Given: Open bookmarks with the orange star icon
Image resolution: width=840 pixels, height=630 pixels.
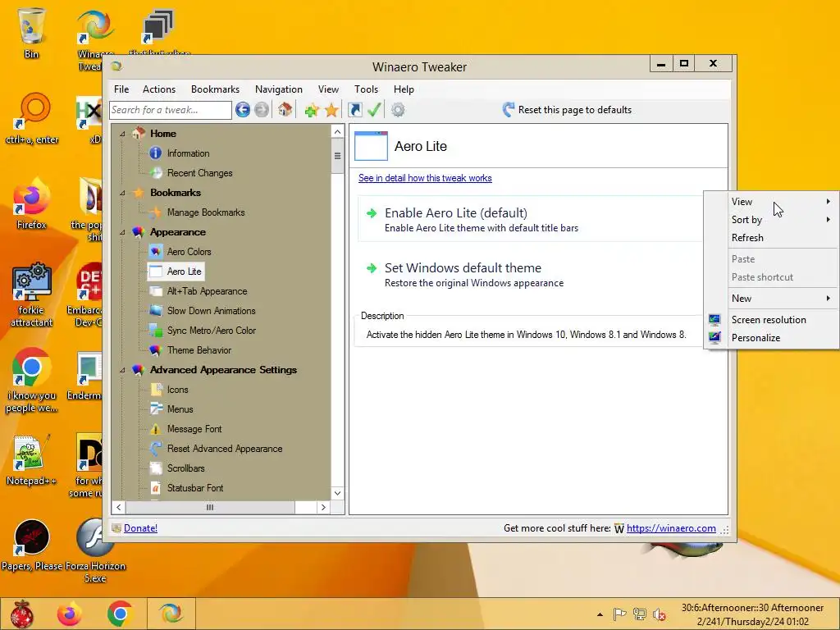Looking at the screenshot, I should click(331, 110).
